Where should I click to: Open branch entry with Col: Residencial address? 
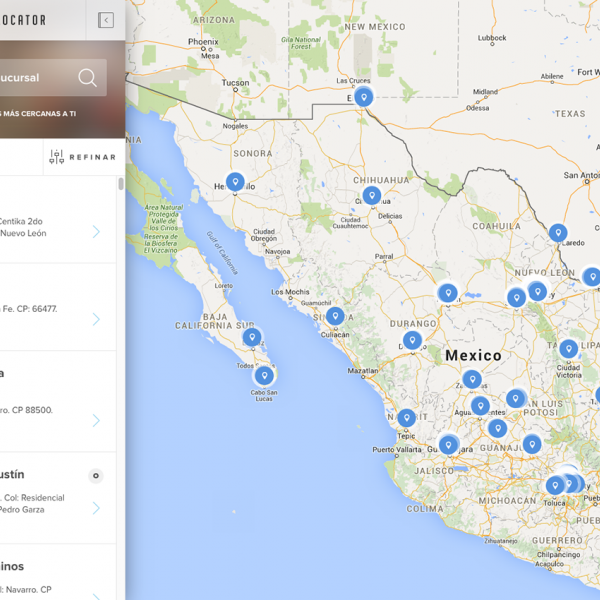tap(58, 498)
